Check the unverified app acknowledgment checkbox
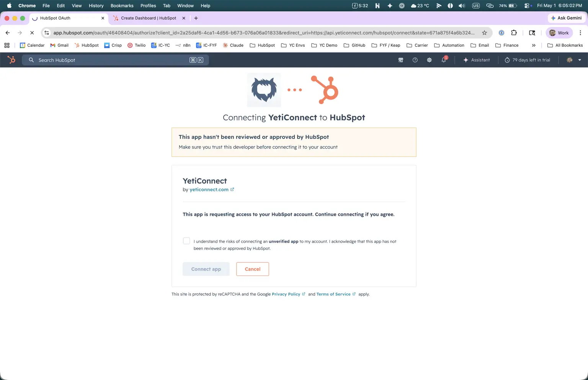588x380 pixels. point(186,241)
